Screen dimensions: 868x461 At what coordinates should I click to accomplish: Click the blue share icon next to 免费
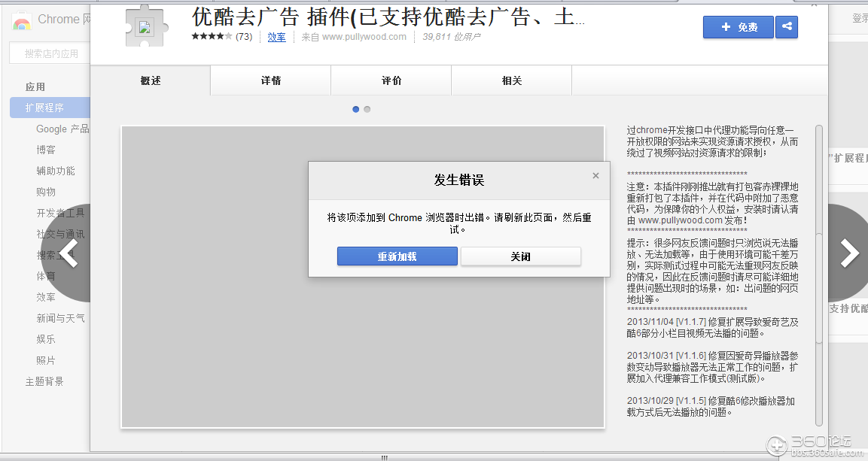click(x=786, y=26)
